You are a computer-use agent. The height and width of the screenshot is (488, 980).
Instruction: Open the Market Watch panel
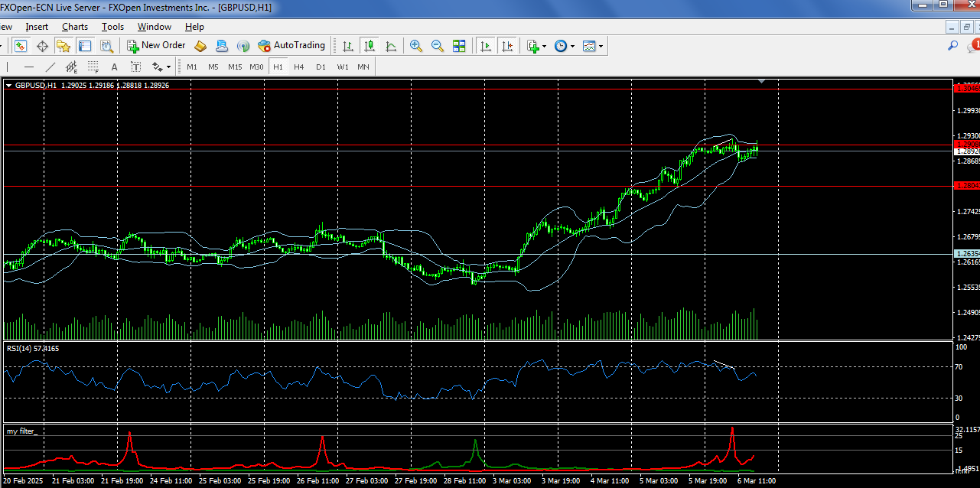(x=21, y=46)
